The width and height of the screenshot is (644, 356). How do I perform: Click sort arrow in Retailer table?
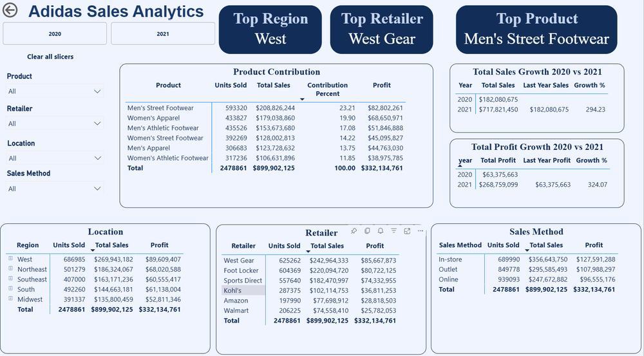point(308,251)
